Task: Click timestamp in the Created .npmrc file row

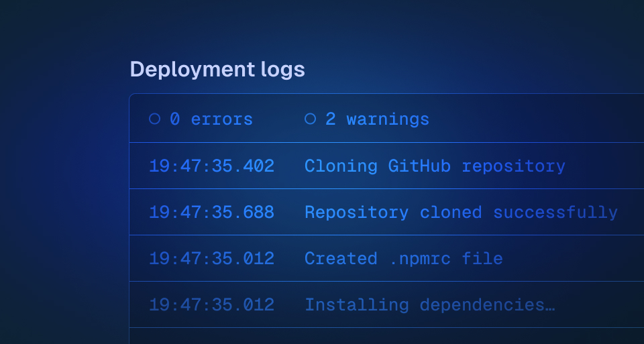Action: 211,259
